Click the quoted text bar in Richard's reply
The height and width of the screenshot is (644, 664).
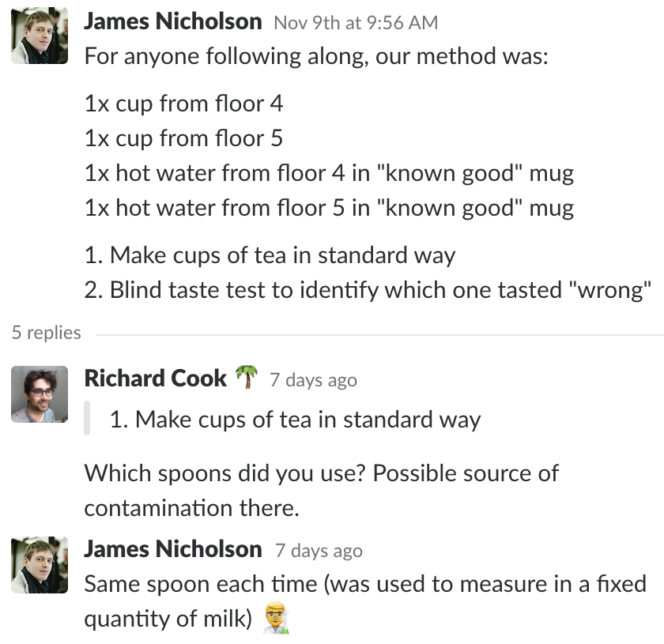point(87,418)
